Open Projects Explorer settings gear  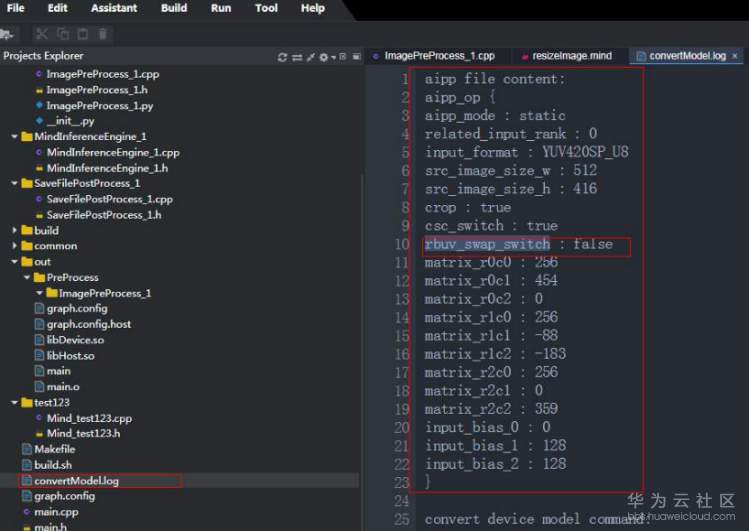coord(324,57)
